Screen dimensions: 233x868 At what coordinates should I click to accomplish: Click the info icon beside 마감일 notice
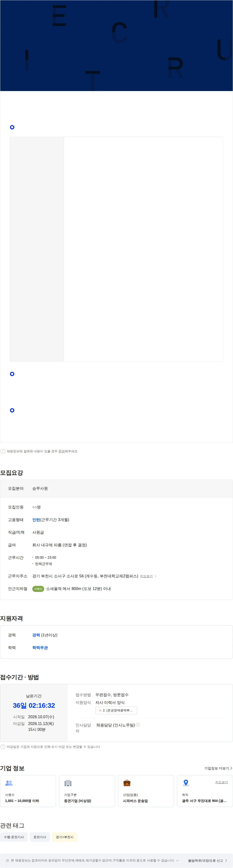pyautogui.click(x=3, y=747)
